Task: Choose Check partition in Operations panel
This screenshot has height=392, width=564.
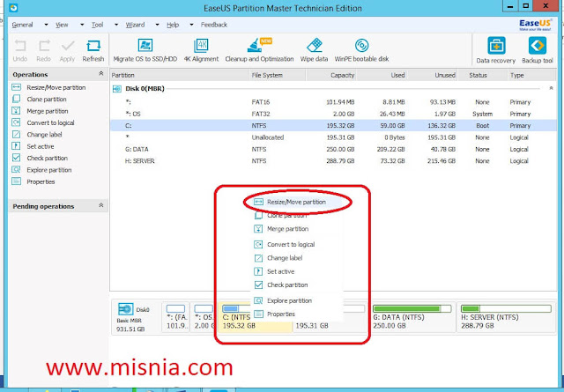Action: [x=40, y=158]
